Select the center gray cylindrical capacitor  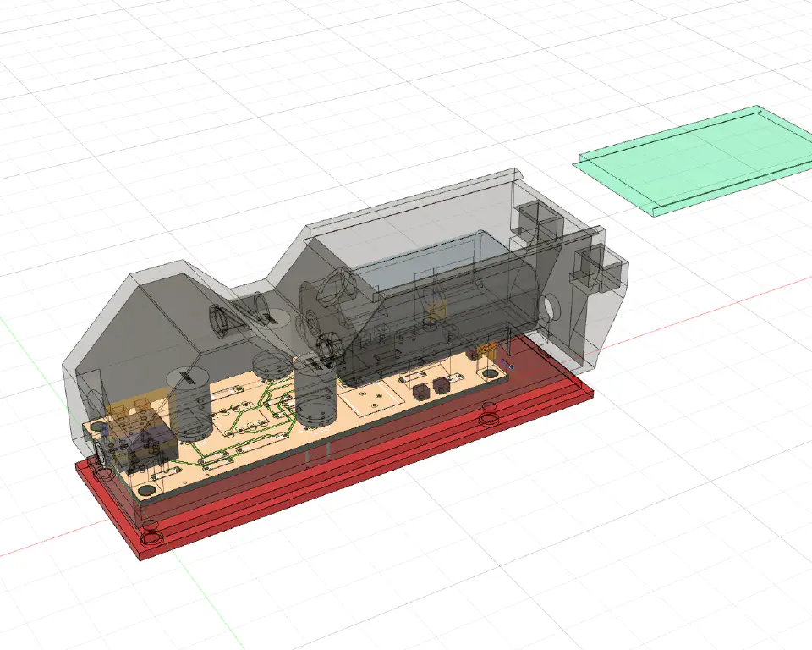tap(315, 394)
